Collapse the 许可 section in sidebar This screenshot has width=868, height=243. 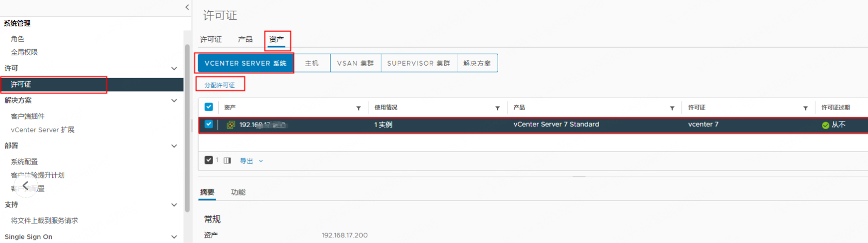tap(174, 68)
